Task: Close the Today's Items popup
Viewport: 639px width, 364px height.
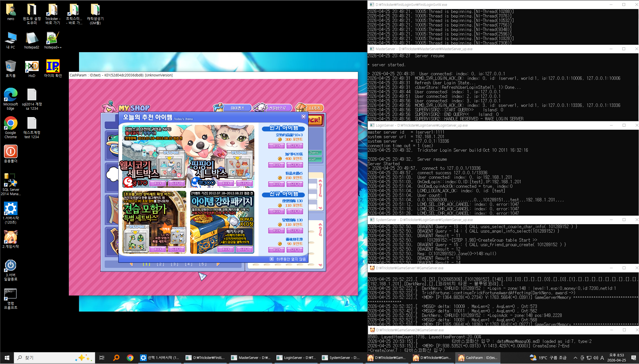Action: 303,117
